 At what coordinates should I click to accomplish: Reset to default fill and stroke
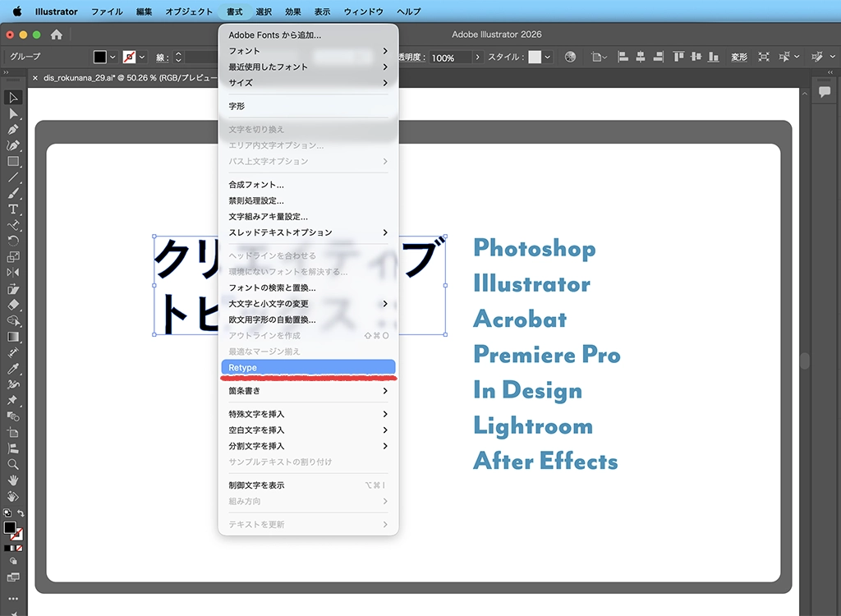[x=7, y=513]
